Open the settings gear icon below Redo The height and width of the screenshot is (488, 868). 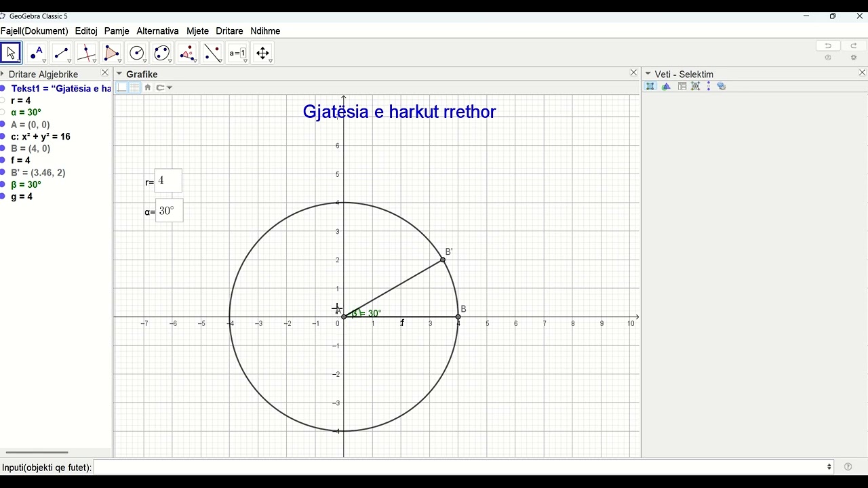click(854, 58)
